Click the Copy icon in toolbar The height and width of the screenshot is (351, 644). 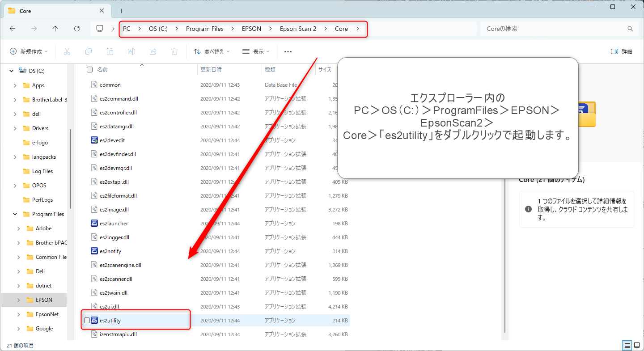(89, 51)
